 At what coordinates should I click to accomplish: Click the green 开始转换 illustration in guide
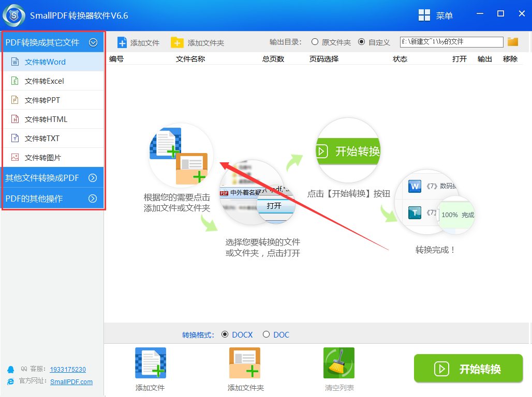click(348, 150)
